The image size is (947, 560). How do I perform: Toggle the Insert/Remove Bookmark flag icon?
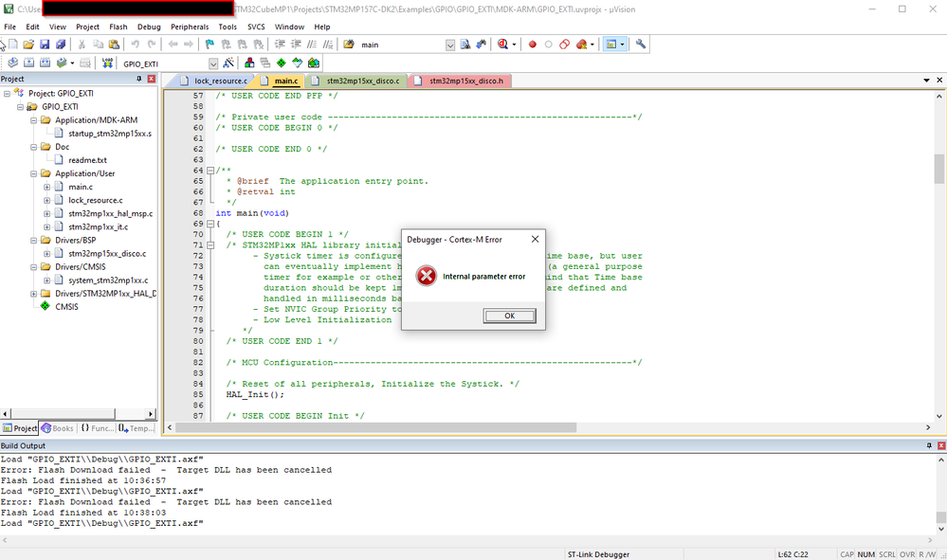click(209, 45)
